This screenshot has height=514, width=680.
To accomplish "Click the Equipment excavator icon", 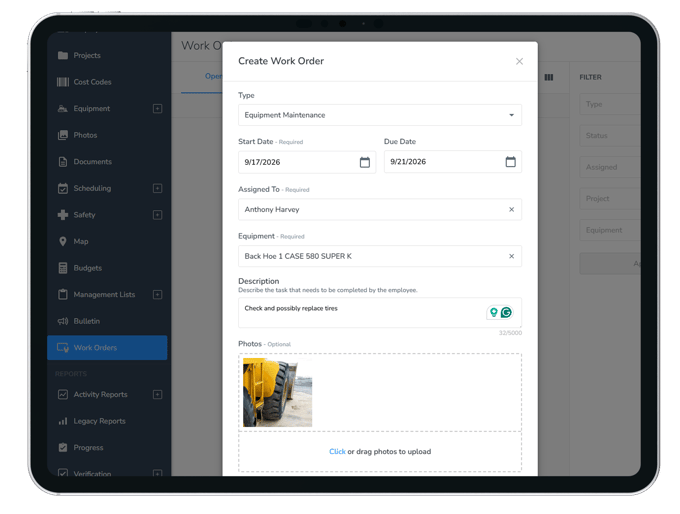I will click(x=63, y=108).
